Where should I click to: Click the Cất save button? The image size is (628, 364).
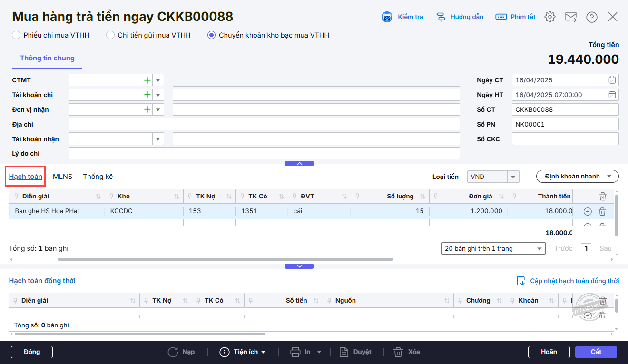pos(596,352)
